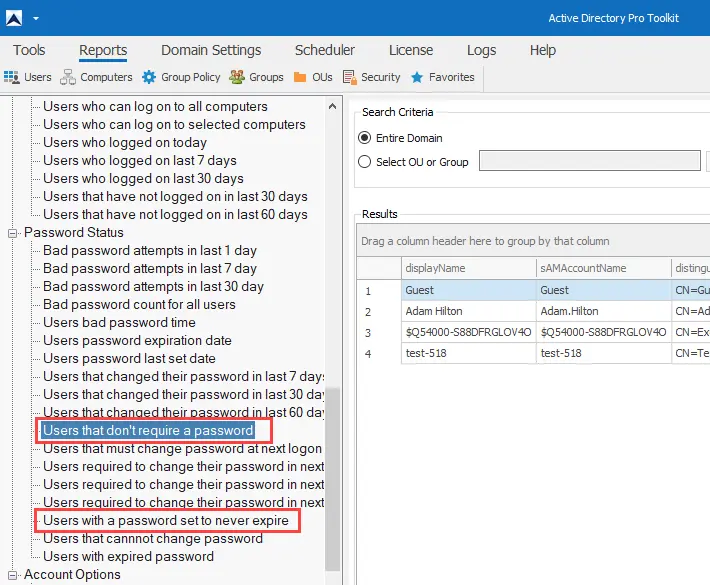The width and height of the screenshot is (710, 585).
Task: Click the Favorites star icon
Action: tap(417, 77)
